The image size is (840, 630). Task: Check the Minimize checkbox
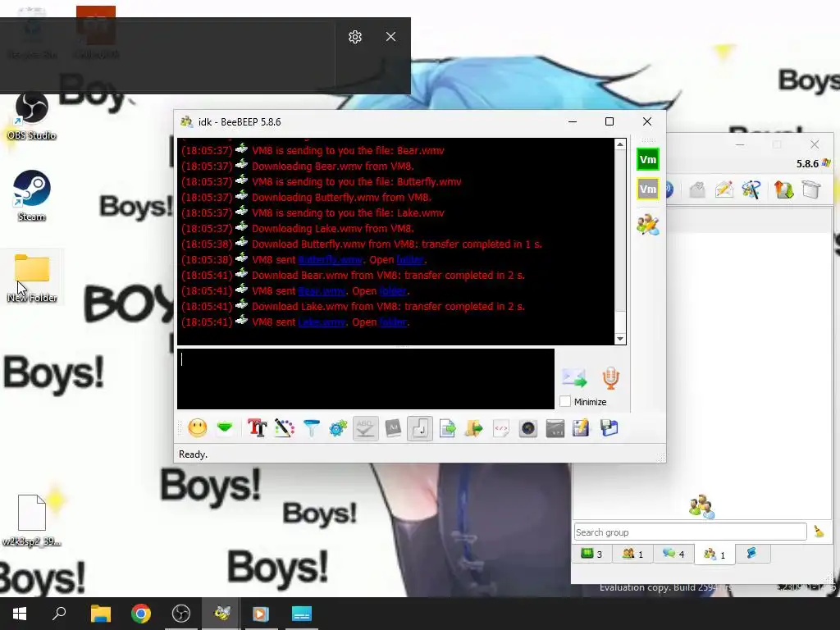[565, 401]
